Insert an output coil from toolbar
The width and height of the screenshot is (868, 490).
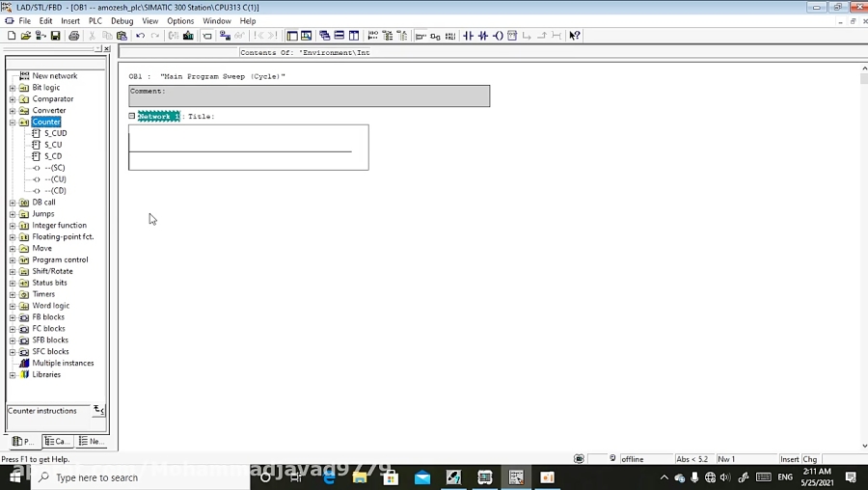pos(498,36)
